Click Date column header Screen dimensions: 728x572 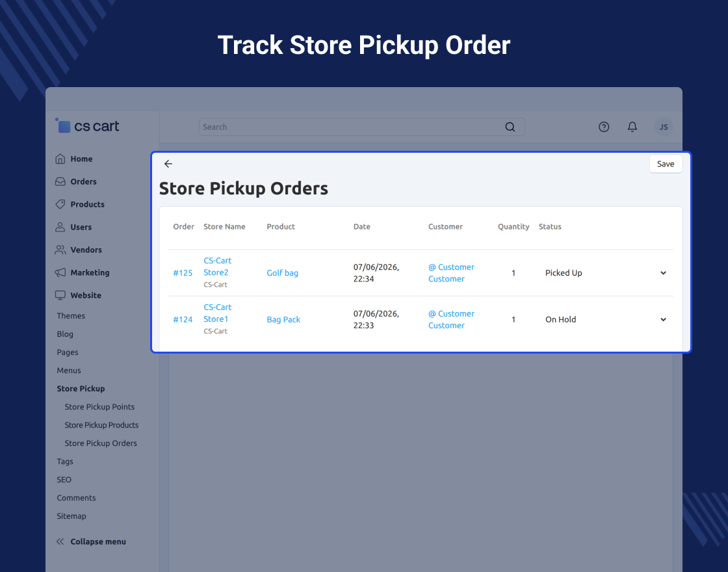[361, 227]
